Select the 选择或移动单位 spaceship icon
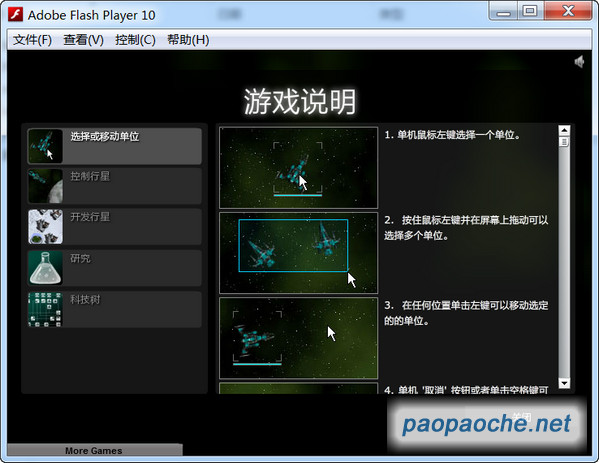599x463 pixels. (45, 146)
